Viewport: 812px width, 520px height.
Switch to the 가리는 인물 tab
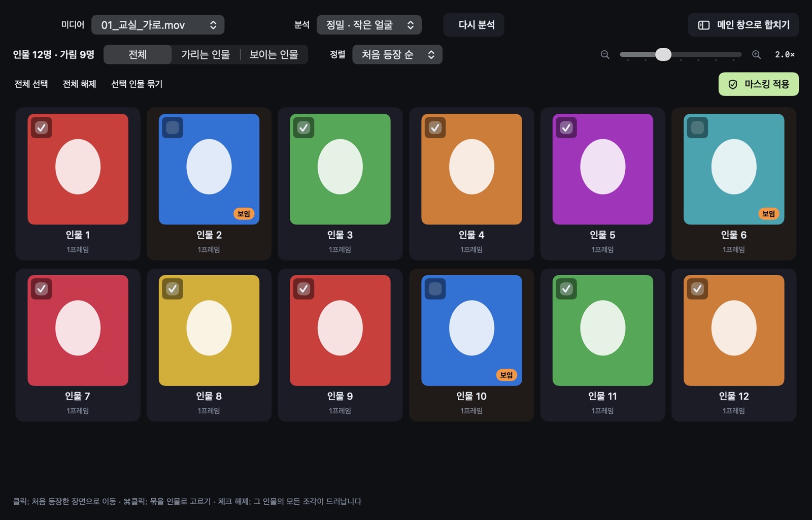206,54
